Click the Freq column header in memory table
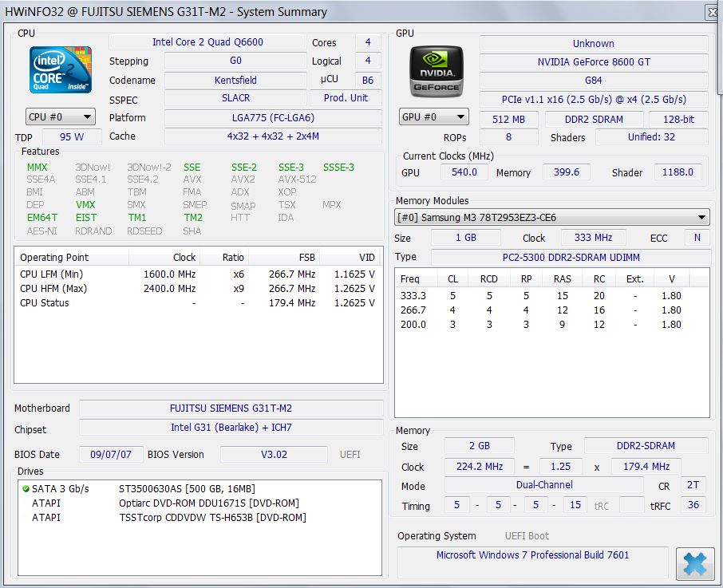Image resolution: width=723 pixels, height=588 pixels. click(417, 278)
